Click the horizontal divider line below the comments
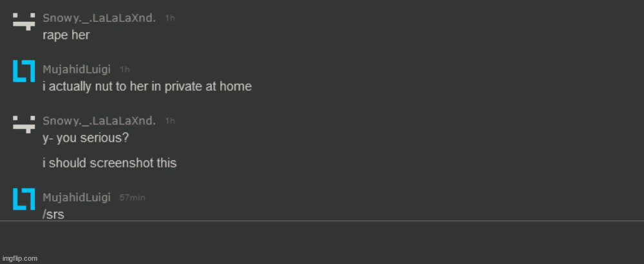Image resolution: width=644 pixels, height=264 pixels. pyautogui.click(x=322, y=222)
